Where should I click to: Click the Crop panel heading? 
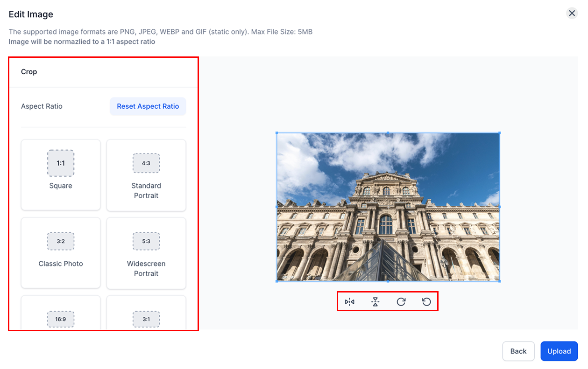(x=29, y=72)
